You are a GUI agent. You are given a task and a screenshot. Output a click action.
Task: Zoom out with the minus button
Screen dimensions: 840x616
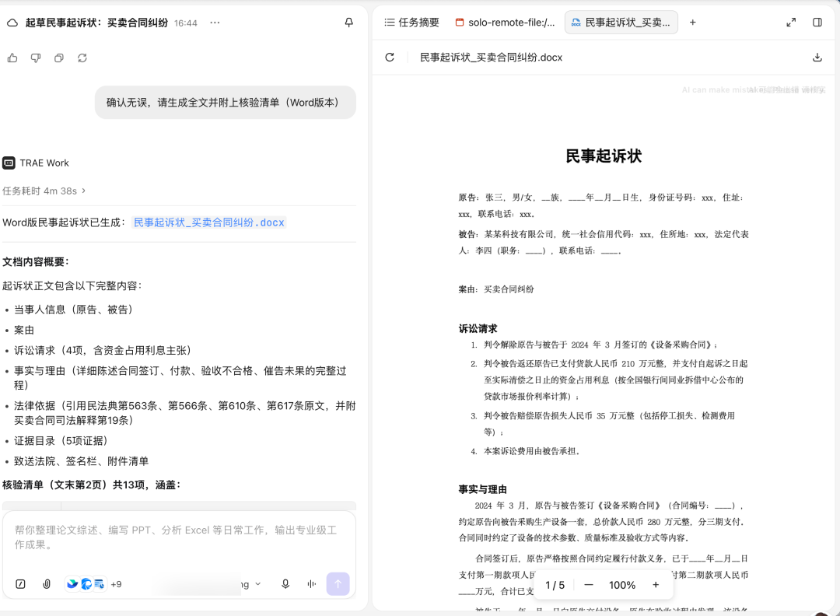[589, 585]
